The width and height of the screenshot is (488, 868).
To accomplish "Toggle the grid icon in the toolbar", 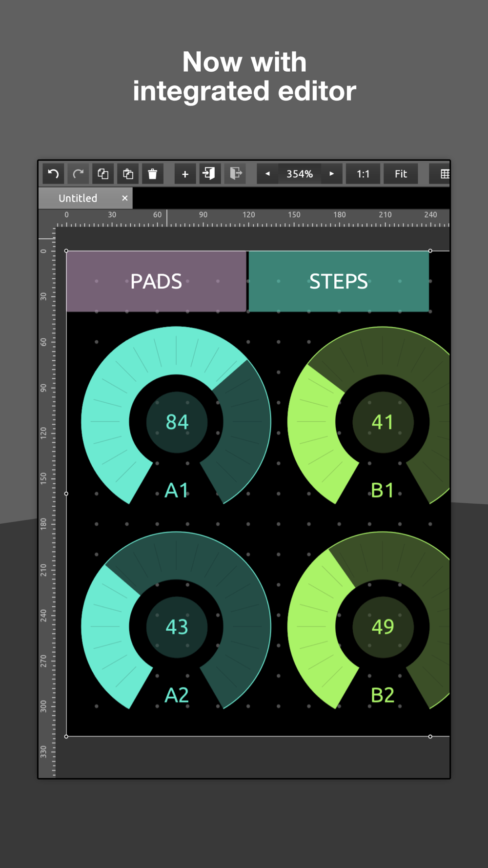I will (x=443, y=174).
